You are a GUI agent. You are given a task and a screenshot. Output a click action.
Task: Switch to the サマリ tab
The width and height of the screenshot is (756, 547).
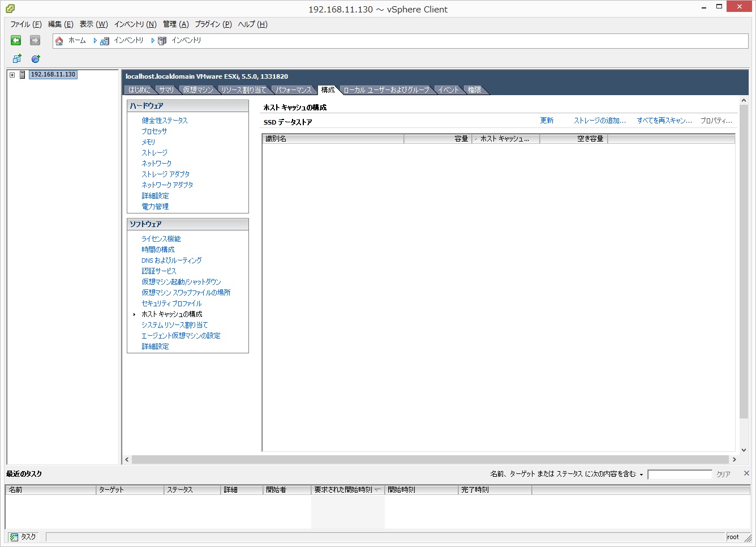[166, 90]
